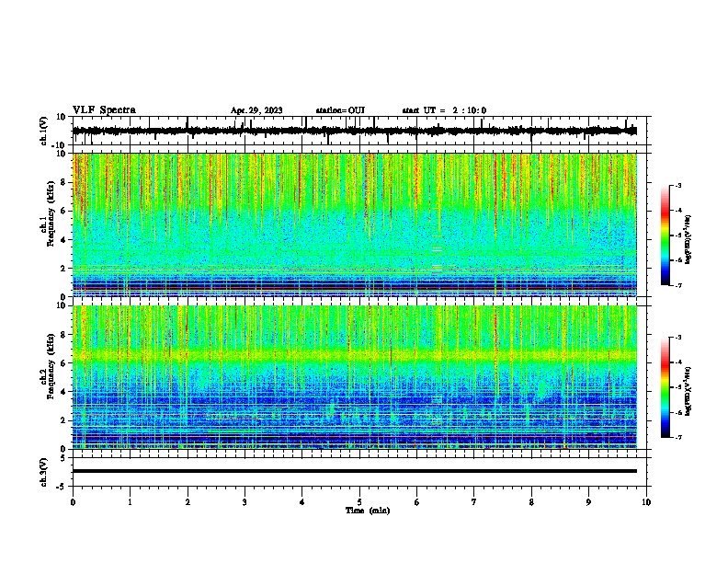Click the ch.2 "Frequency (kHz)" axis label
The width and height of the screenshot is (728, 563).
click(x=51, y=366)
